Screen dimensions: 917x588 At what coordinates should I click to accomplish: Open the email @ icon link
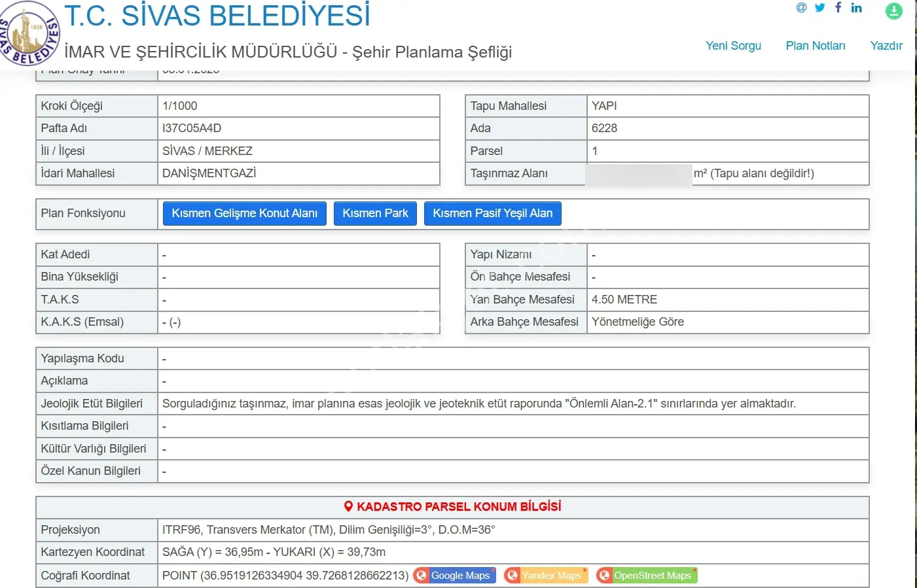tap(801, 8)
